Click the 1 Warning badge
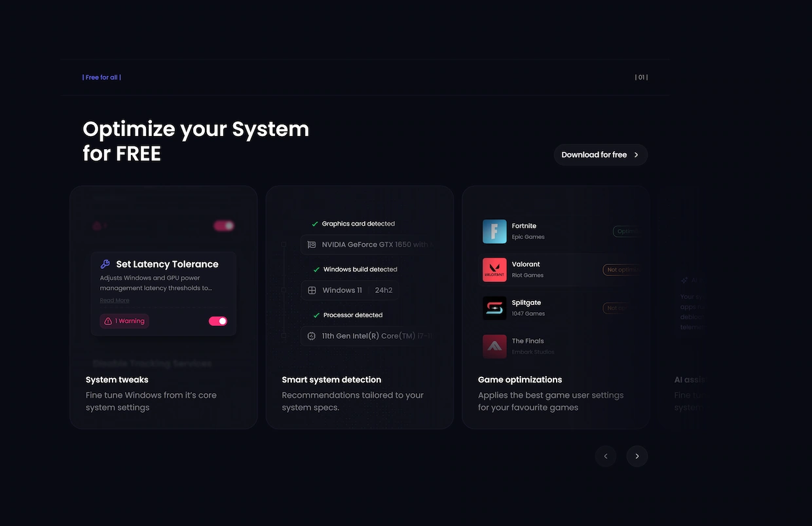This screenshot has width=812, height=526. tap(124, 321)
